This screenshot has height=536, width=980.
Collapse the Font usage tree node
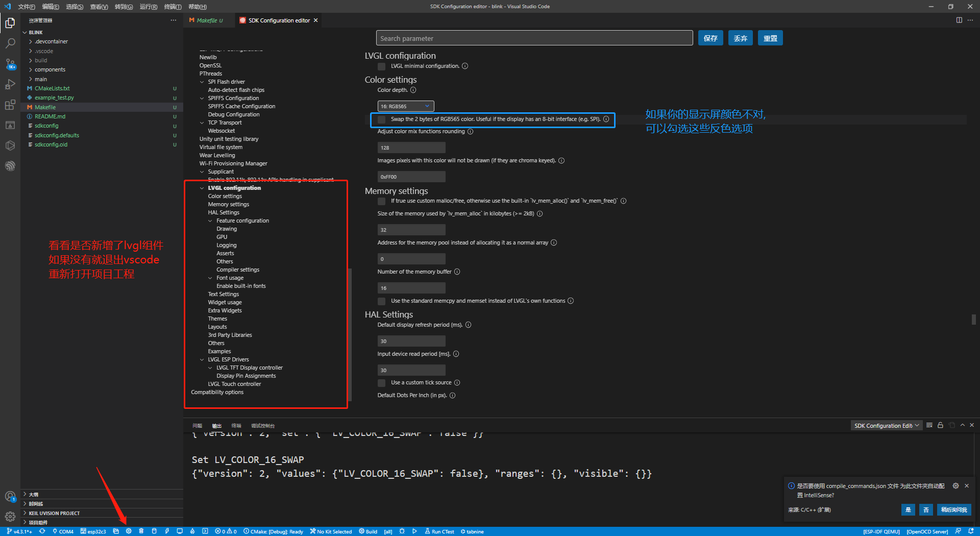tap(210, 278)
